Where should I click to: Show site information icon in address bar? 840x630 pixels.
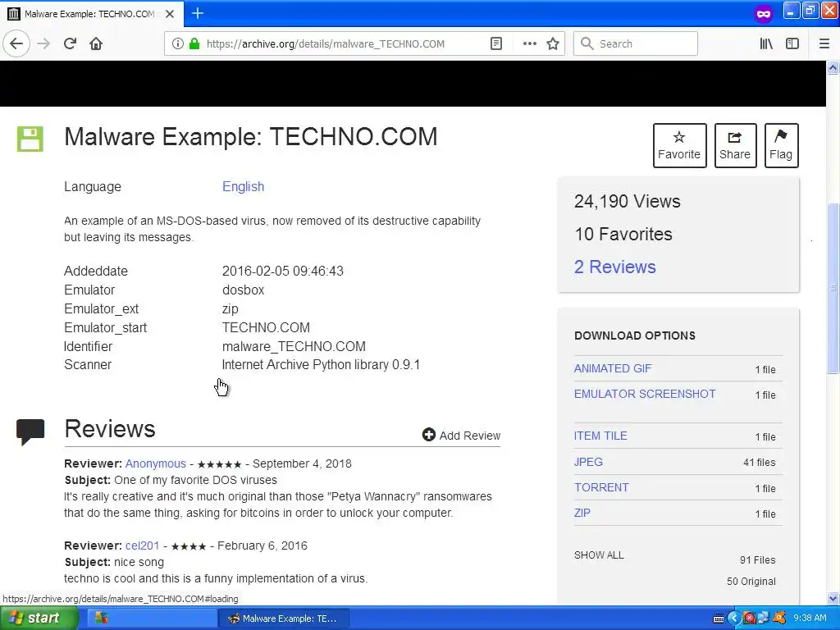177,43
